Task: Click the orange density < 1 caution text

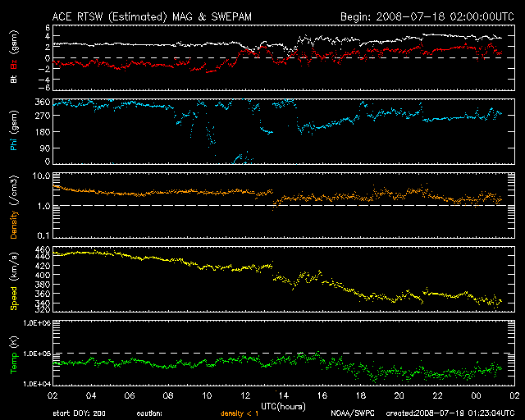Action: click(x=240, y=413)
